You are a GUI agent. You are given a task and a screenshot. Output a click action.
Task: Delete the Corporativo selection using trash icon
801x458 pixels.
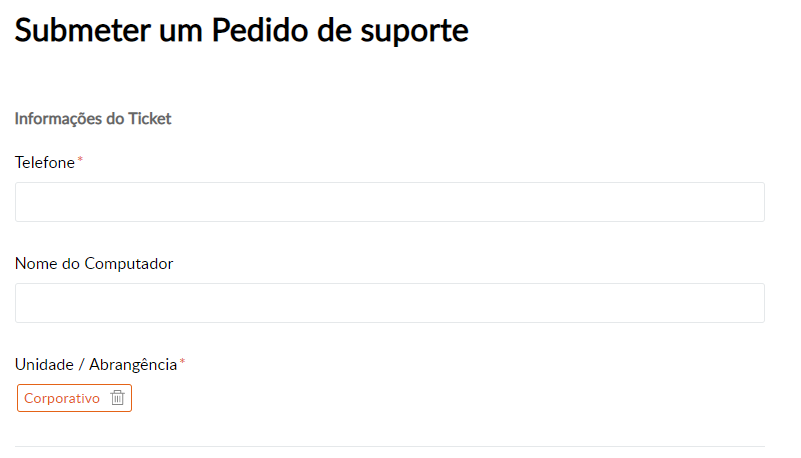[117, 398]
